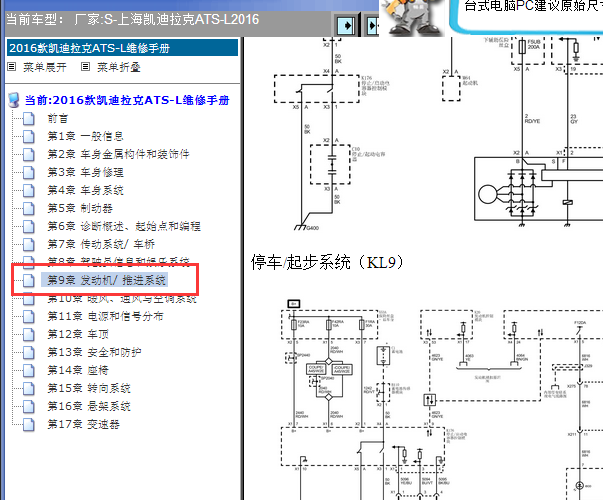Click the computer icon of the root node

(14, 100)
